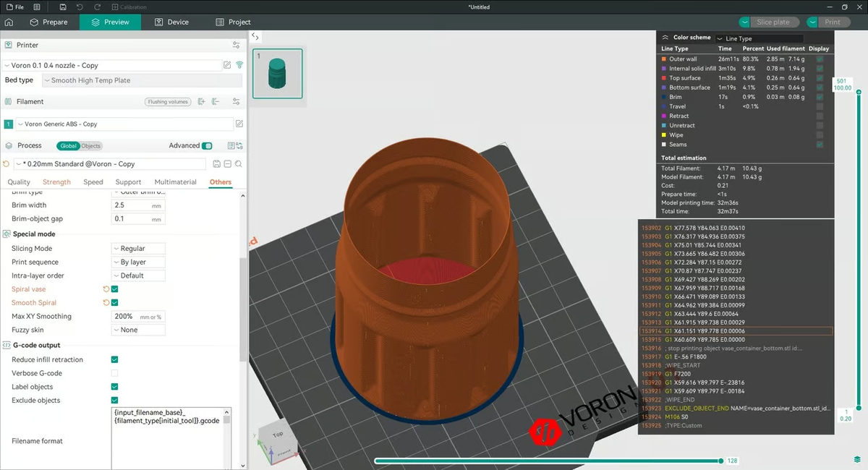Click the wireless connection icon next to printer preset
The height and width of the screenshot is (470, 868).
(x=239, y=64)
